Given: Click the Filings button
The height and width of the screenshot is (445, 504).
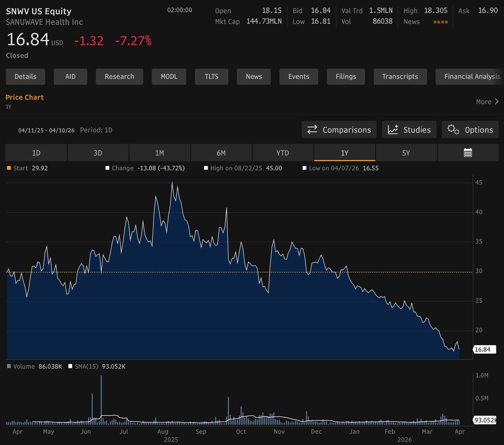Looking at the screenshot, I should [x=346, y=76].
